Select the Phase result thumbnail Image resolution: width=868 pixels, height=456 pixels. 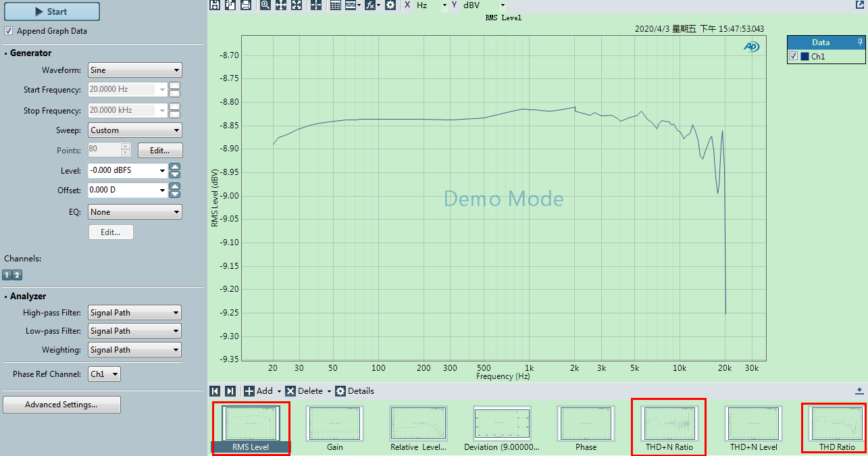pyautogui.click(x=586, y=428)
